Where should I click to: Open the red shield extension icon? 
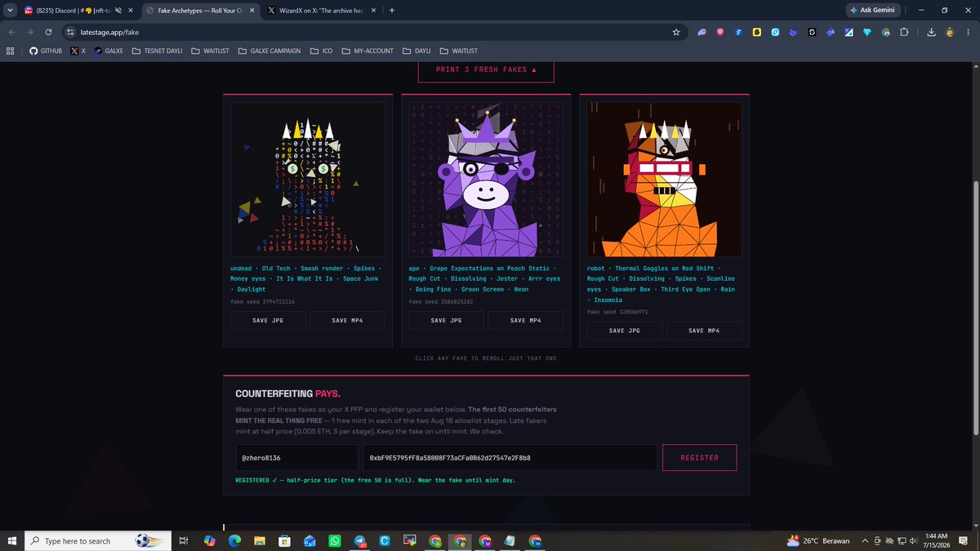pyautogui.click(x=720, y=32)
